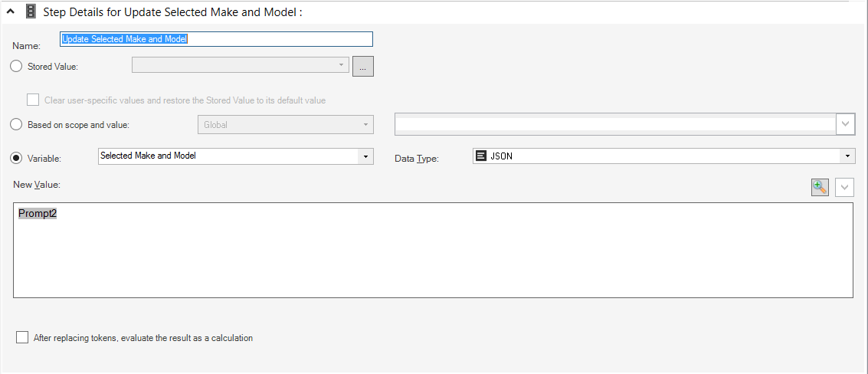
Task: Click the Prompt2 token text
Action: [x=38, y=213]
